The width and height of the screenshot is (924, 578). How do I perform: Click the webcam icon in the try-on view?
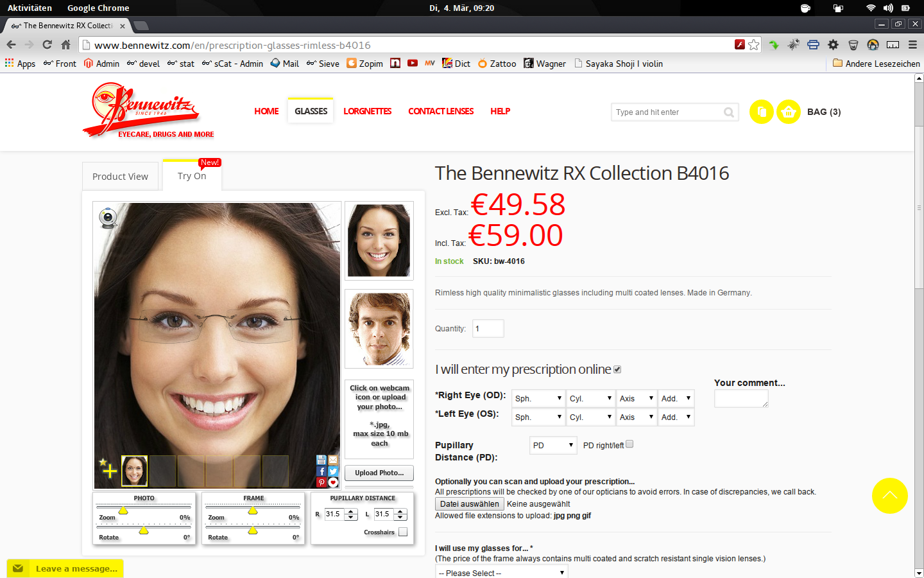[108, 218]
